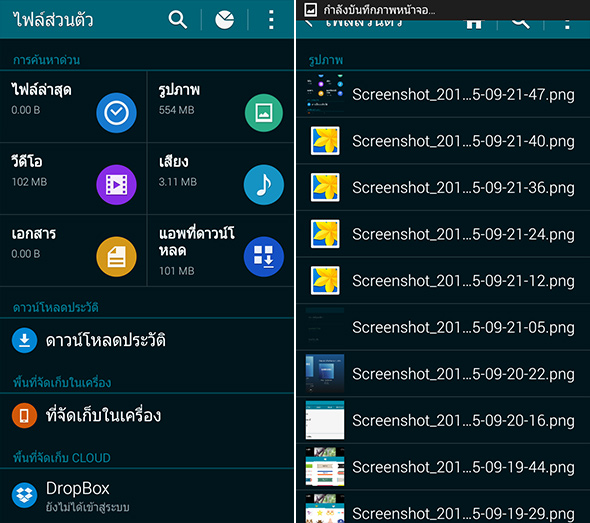Viewport: 590px width, 523px height.
Task: Open the three-dot menu on right screen
Action: pos(567,24)
